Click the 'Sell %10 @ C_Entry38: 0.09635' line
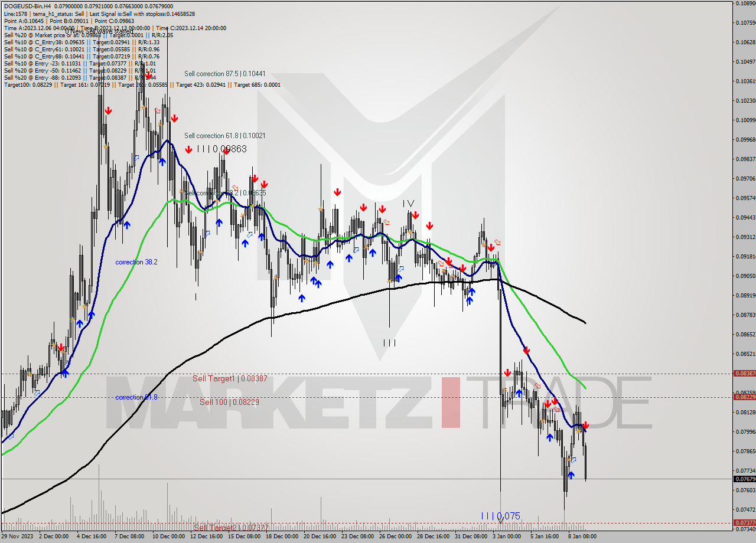Screen dimensions: 756x543 (x=82, y=42)
